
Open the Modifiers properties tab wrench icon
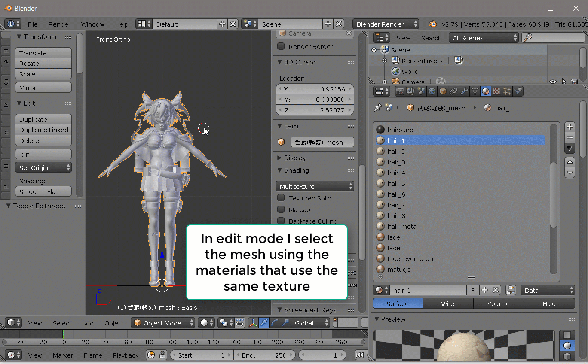click(464, 91)
